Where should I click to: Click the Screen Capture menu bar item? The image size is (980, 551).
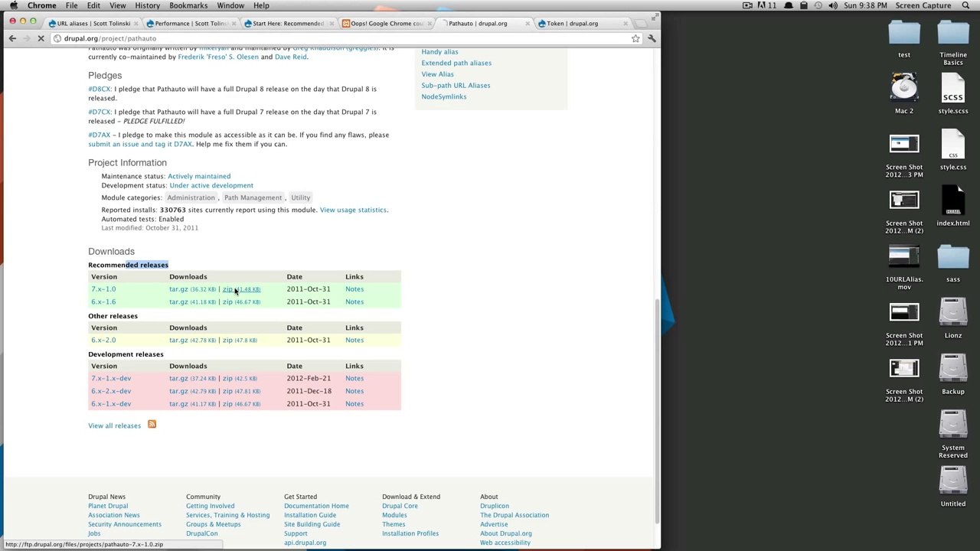(x=923, y=5)
